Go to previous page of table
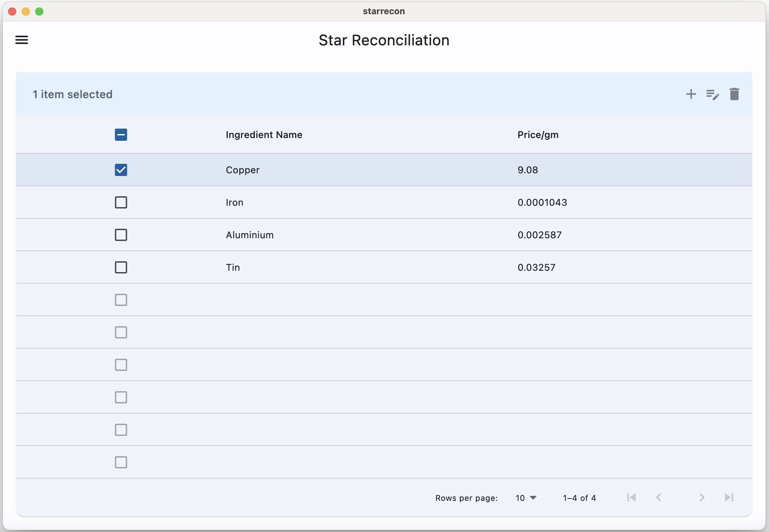The height and width of the screenshot is (532, 769). [x=659, y=497]
